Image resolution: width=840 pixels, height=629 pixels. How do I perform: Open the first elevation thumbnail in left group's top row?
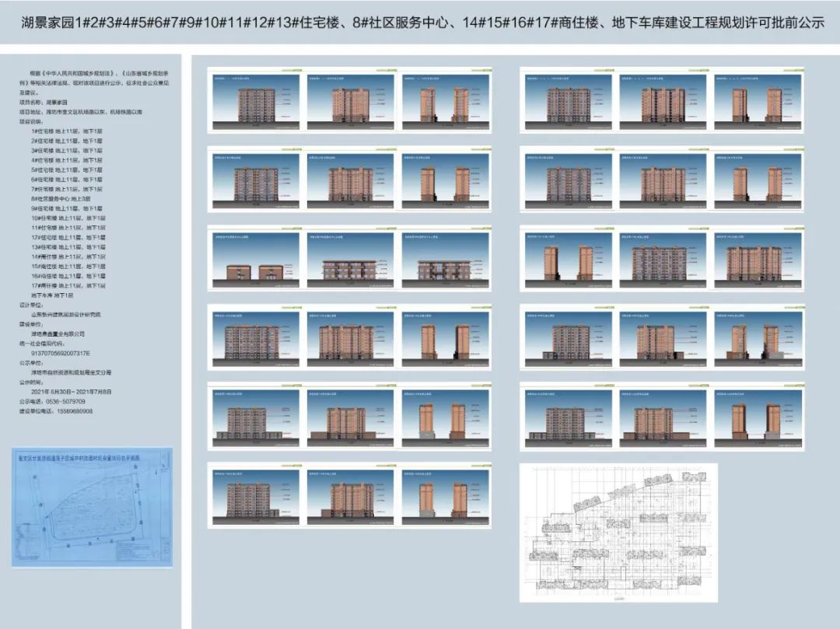click(x=254, y=100)
